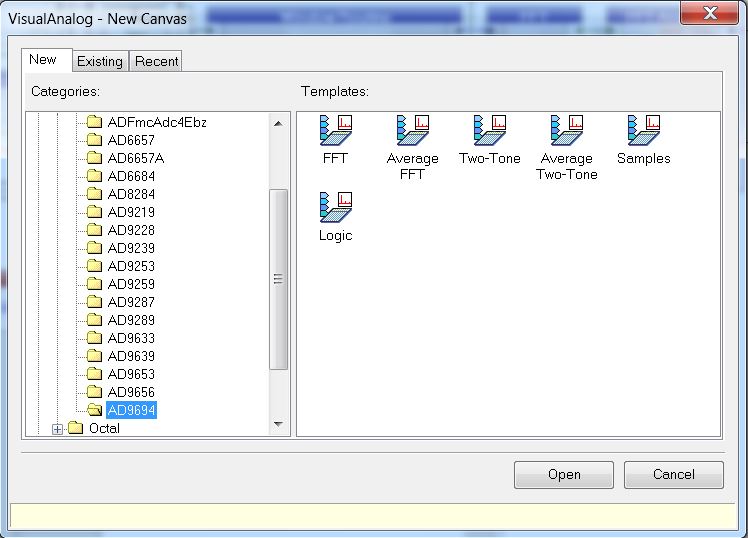Image resolution: width=748 pixels, height=538 pixels.
Task: Click the AD9253 folder icon
Action: [x=94, y=266]
